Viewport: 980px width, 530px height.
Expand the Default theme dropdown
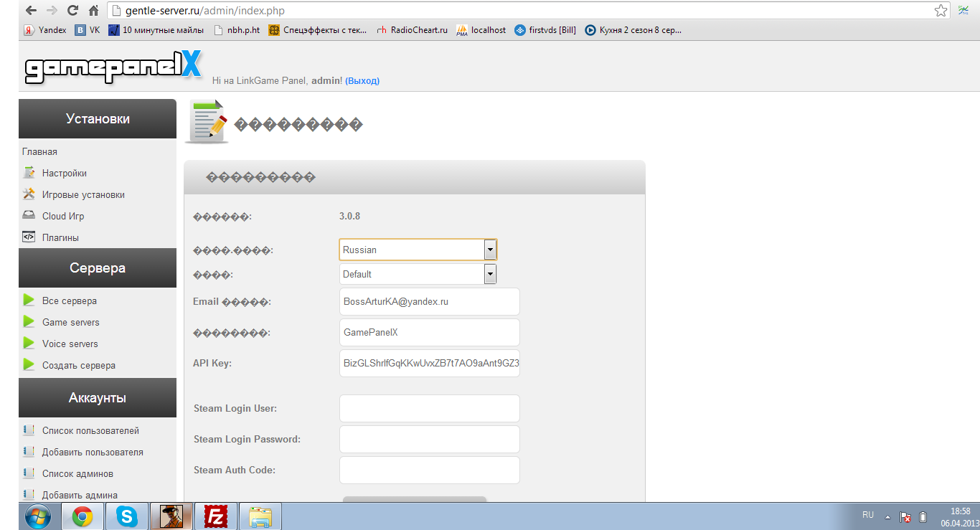(418, 274)
